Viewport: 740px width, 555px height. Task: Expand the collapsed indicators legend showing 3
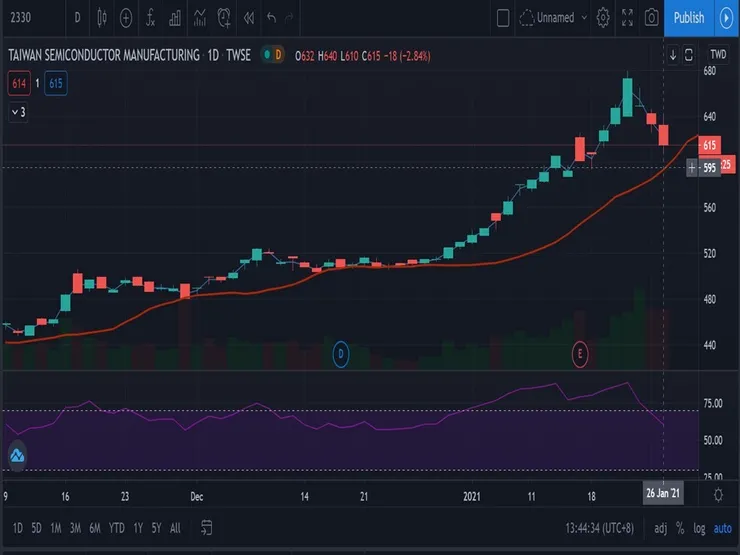pyautogui.click(x=18, y=112)
